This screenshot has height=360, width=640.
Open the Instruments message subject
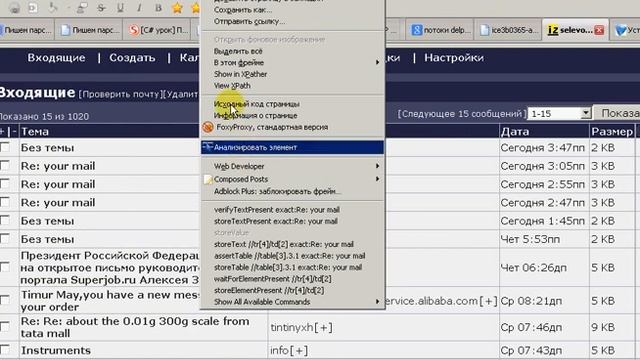tap(56, 350)
